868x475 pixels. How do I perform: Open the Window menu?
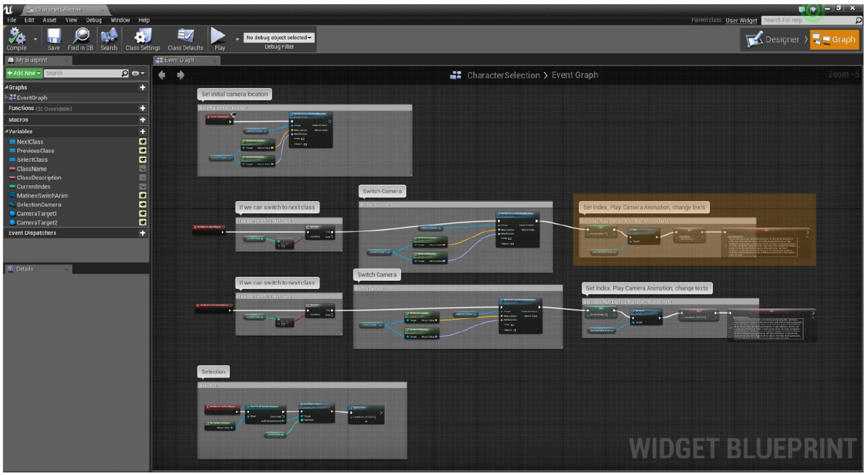pyautogui.click(x=120, y=20)
